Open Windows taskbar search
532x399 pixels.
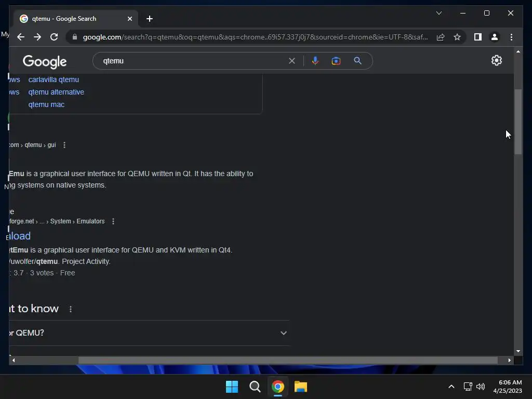coord(255,387)
